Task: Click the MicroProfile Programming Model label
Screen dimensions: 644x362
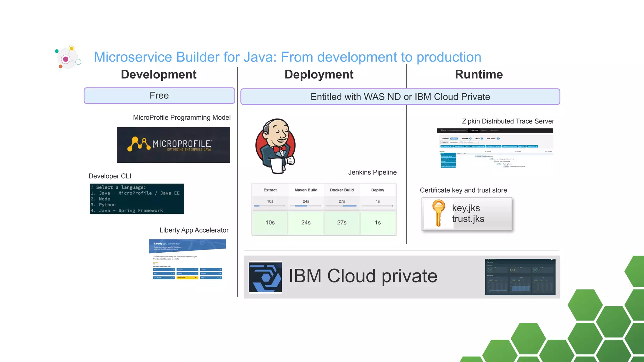Action: [182, 118]
